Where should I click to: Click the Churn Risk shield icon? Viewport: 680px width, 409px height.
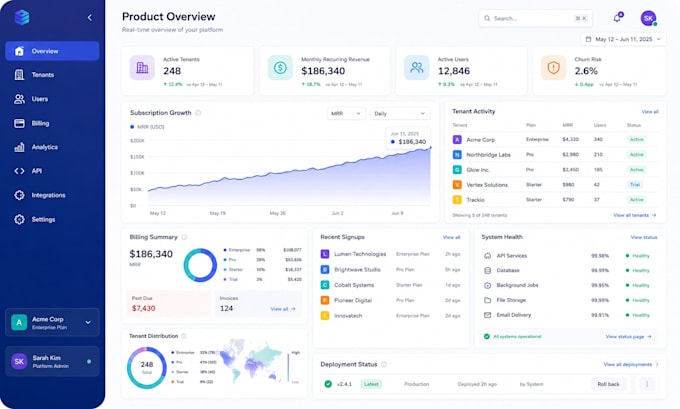[553, 68]
